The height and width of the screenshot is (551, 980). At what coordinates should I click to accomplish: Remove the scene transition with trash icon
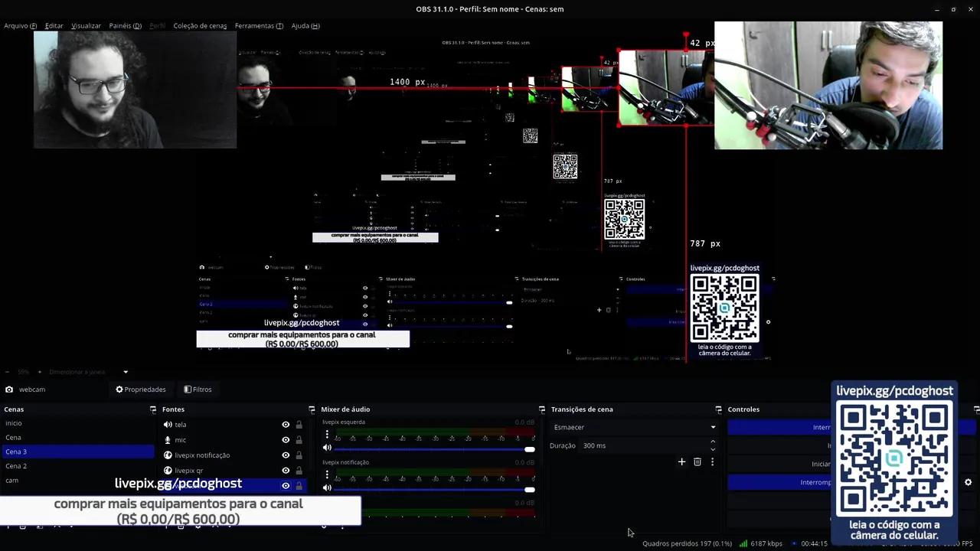697,461
